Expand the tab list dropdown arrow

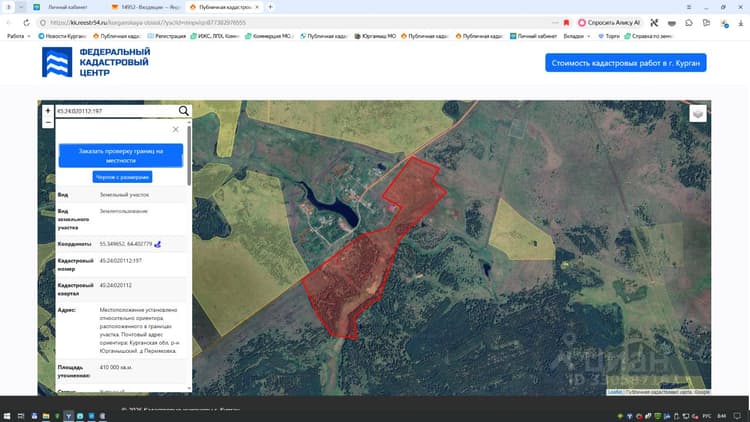[x=21, y=7]
